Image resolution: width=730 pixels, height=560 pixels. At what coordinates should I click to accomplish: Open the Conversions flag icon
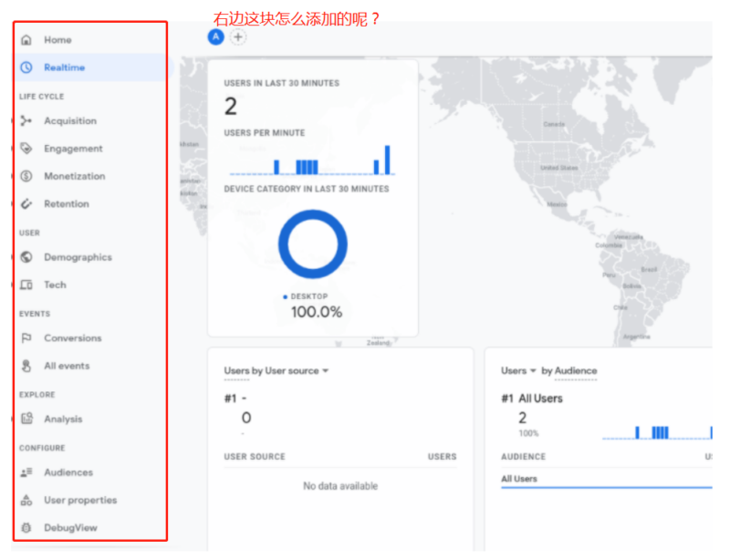[26, 338]
